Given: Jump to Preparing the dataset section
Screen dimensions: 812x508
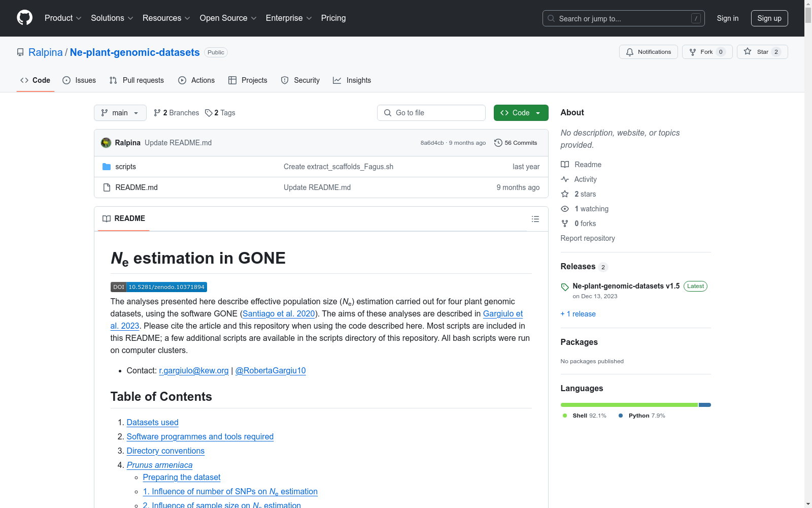Looking at the screenshot, I should point(182,478).
